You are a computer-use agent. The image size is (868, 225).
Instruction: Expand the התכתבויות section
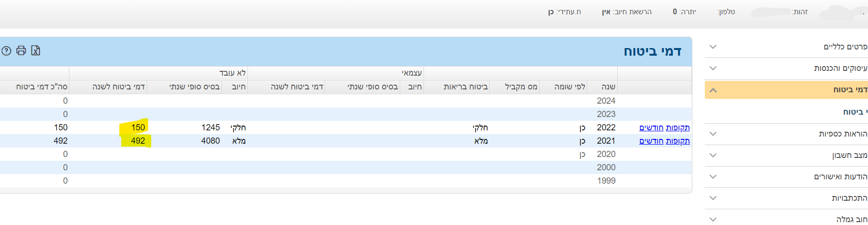713,198
